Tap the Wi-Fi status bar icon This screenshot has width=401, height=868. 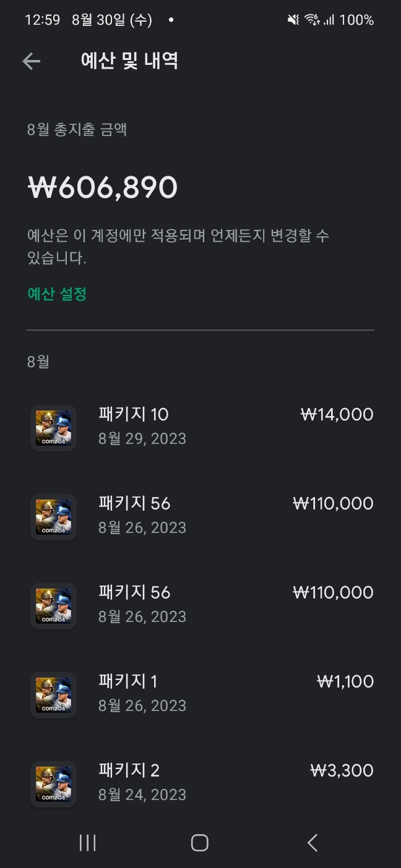(311, 20)
